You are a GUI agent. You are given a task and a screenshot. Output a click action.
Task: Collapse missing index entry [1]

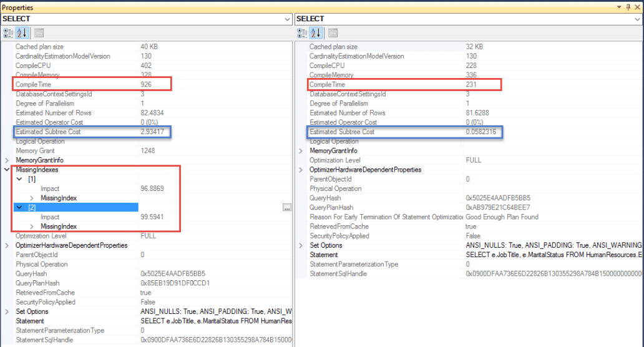[19, 179]
